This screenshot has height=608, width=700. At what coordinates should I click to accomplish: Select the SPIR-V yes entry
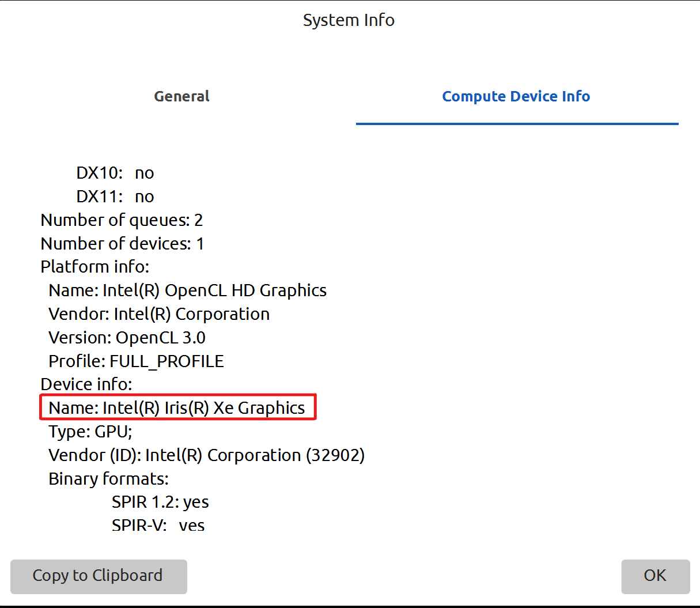point(158,525)
